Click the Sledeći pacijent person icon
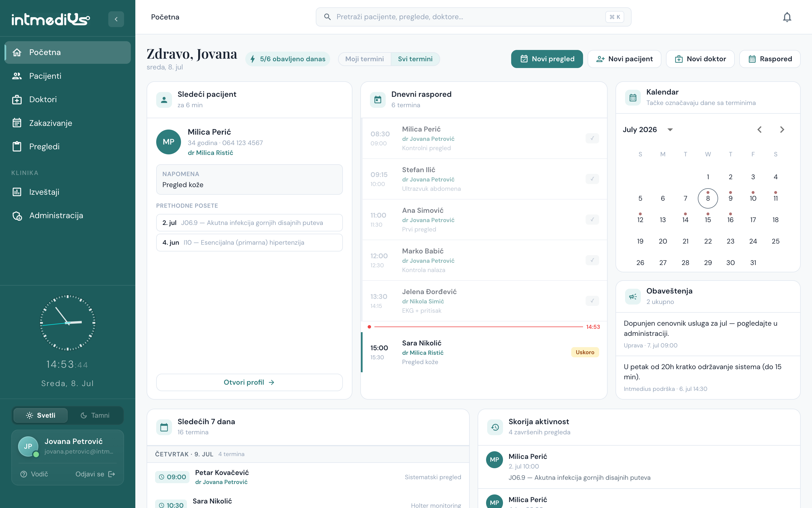Viewport: 812px width, 508px height. [x=164, y=100]
